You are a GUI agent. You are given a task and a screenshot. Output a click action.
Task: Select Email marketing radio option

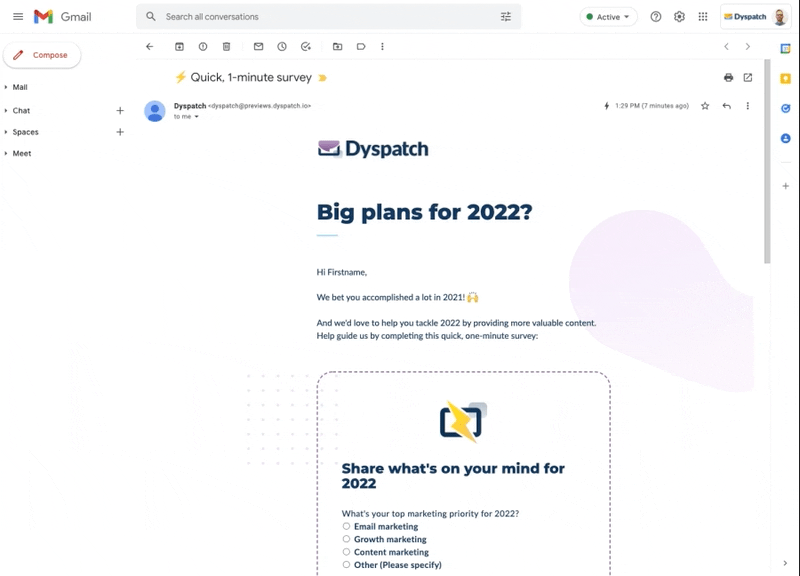pyautogui.click(x=346, y=526)
